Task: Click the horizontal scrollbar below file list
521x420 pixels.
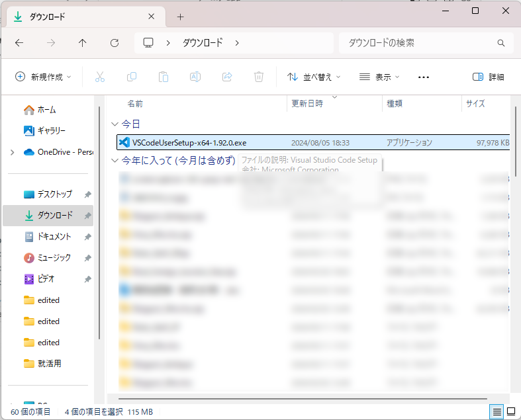Action: 303,398
